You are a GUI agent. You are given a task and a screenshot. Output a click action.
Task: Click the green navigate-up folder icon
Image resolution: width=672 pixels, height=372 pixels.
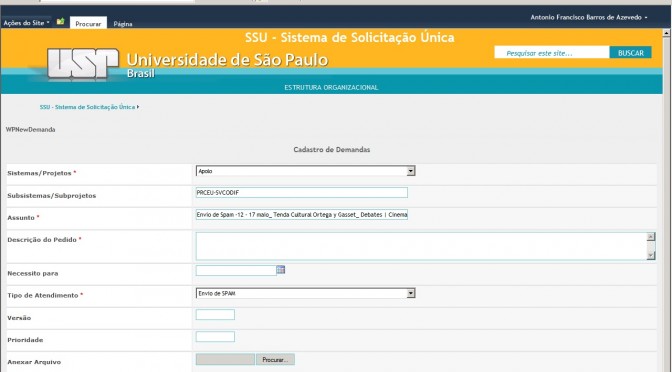[x=60, y=21]
